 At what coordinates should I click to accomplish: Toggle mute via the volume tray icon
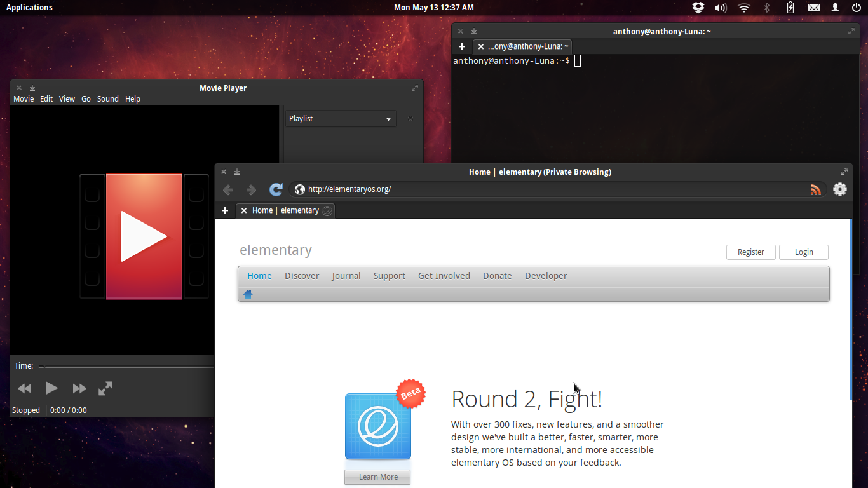[721, 8]
